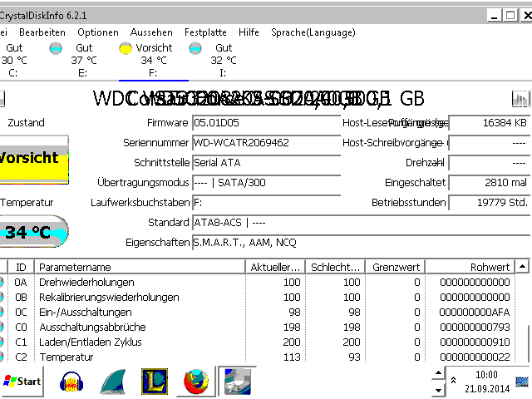Open the Festplatte menu
This screenshot has height=399, width=532.
point(205,32)
